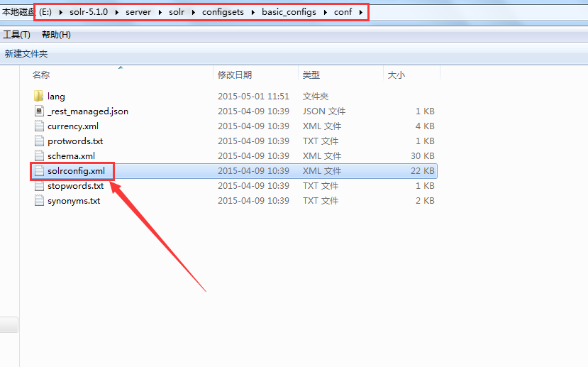Open the 帮助(H) menu
The height and width of the screenshot is (367, 588).
click(56, 35)
